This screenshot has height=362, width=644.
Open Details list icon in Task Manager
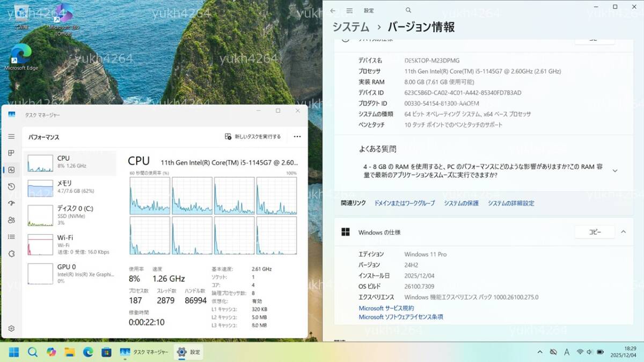coord(11,237)
